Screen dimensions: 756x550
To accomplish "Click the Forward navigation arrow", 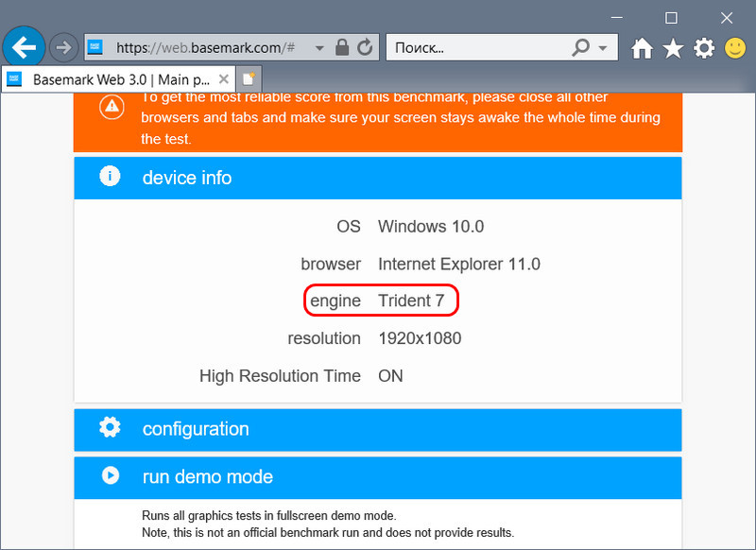I will click(x=63, y=47).
